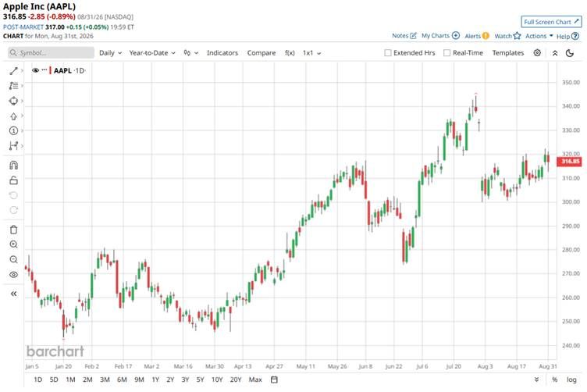Viewport: 587px width, 392px height.
Task: Activate the magnet snap tool
Action: (x=13, y=165)
